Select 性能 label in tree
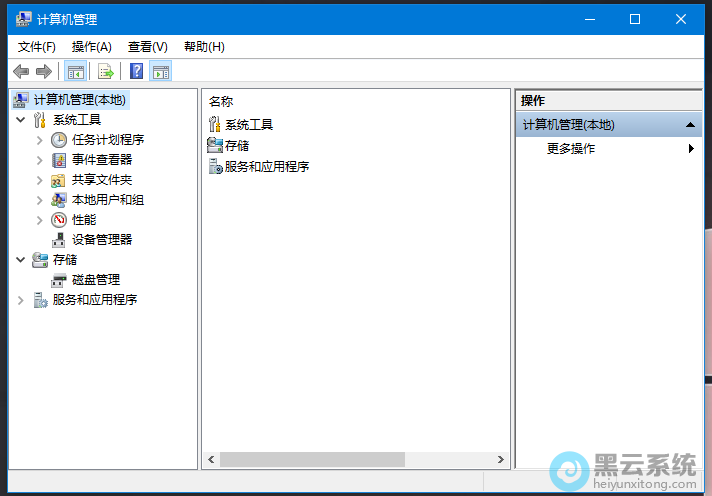The image size is (712, 496). tap(84, 220)
